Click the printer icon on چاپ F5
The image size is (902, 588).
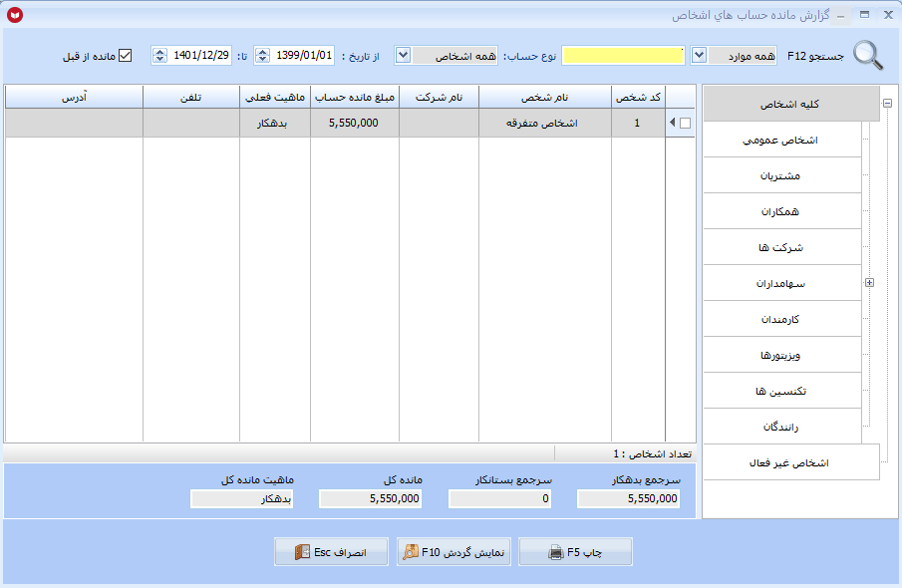click(556, 552)
